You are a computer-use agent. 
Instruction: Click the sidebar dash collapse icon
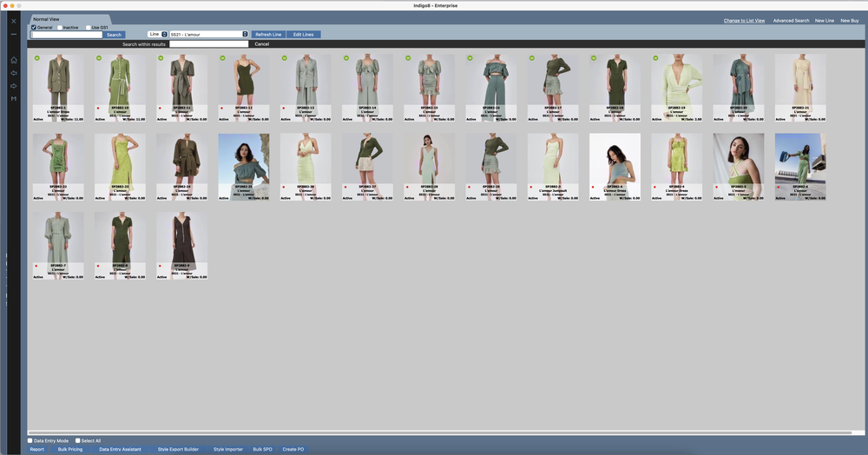14,35
